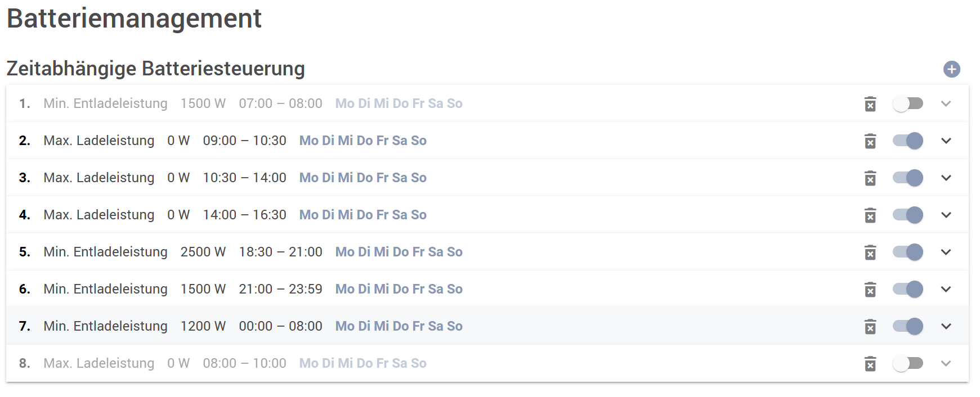Disable the toggle for rule 5
Screen dimensions: 980x397
[x=907, y=252]
